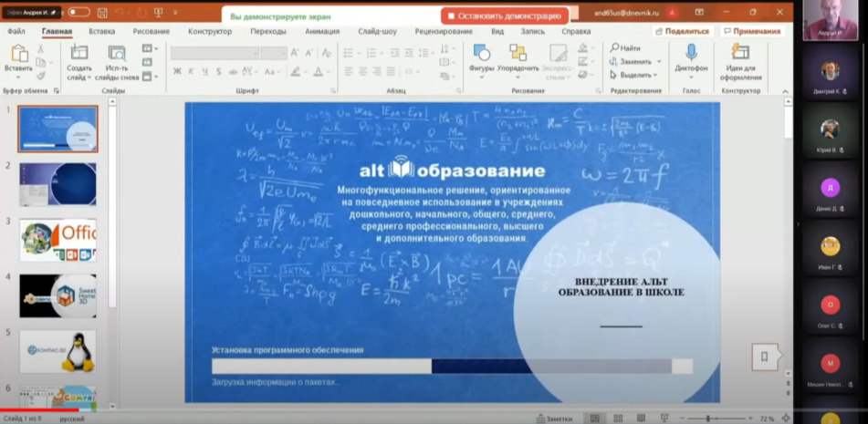Open the Слайд-шоу tab
This screenshot has width=868, height=424.
[378, 32]
